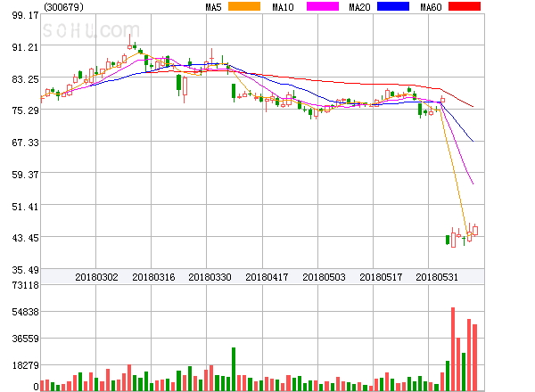Click the last red candlestick near 43.45
The height and width of the screenshot is (392, 535).
475,231
